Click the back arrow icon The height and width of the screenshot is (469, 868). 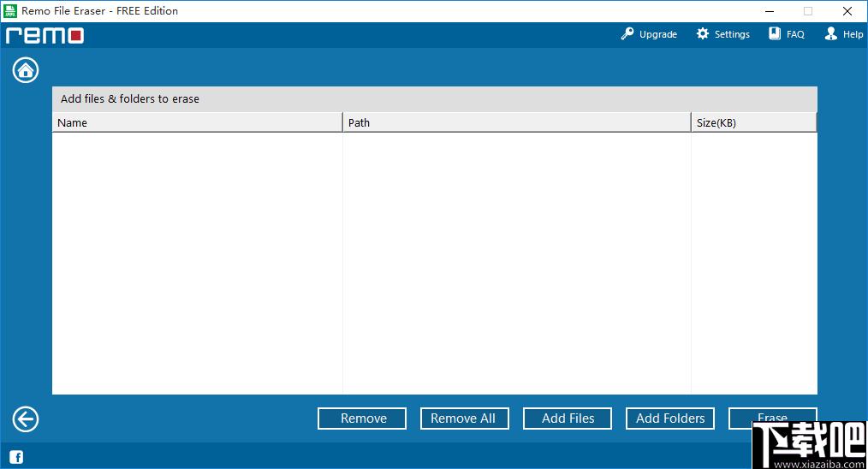click(x=26, y=419)
